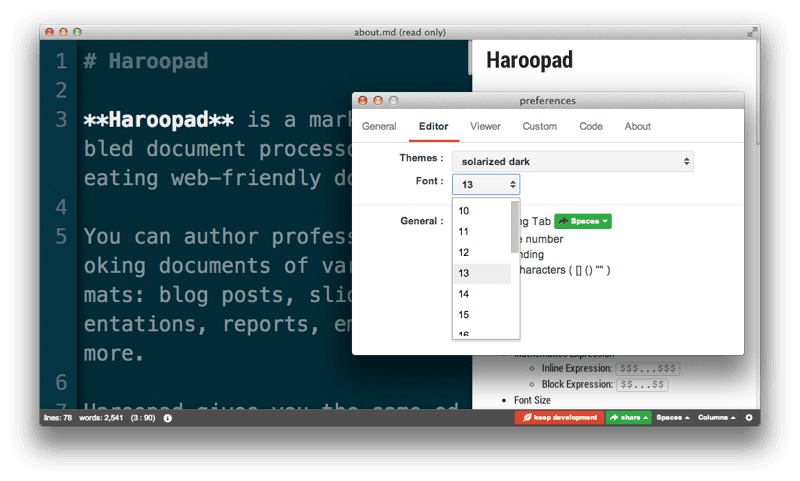
Task: Select font size 10 from the list
Action: [464, 211]
